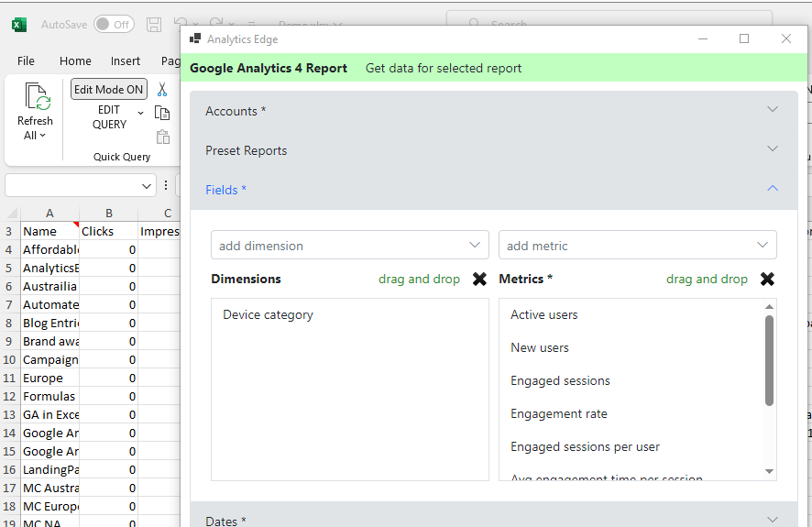Switch to the Insert tab
Image resolution: width=812 pixels, height=527 pixels.
(x=126, y=61)
